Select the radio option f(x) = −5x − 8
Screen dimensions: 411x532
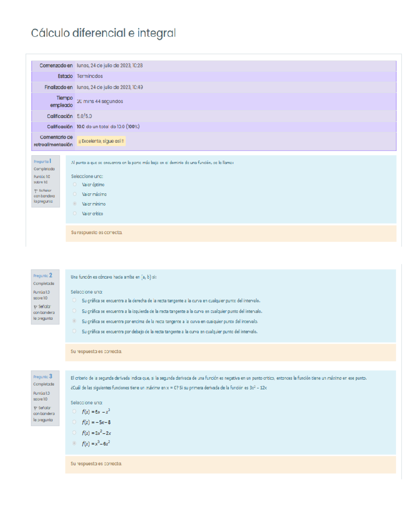pyautogui.click(x=74, y=422)
